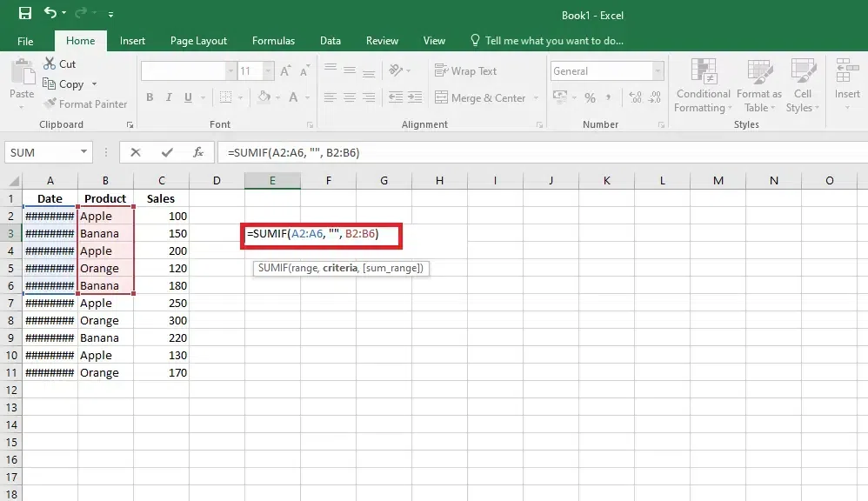Open Format as Table gallery
The width and height of the screenshot is (868, 501).
[x=759, y=86]
